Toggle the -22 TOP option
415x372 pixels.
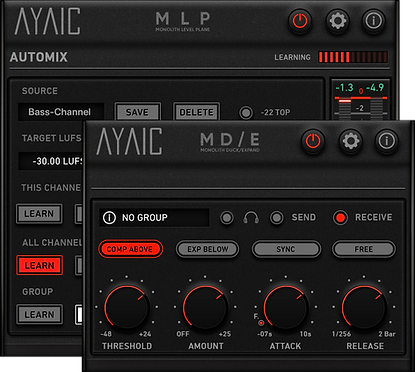pos(246,113)
